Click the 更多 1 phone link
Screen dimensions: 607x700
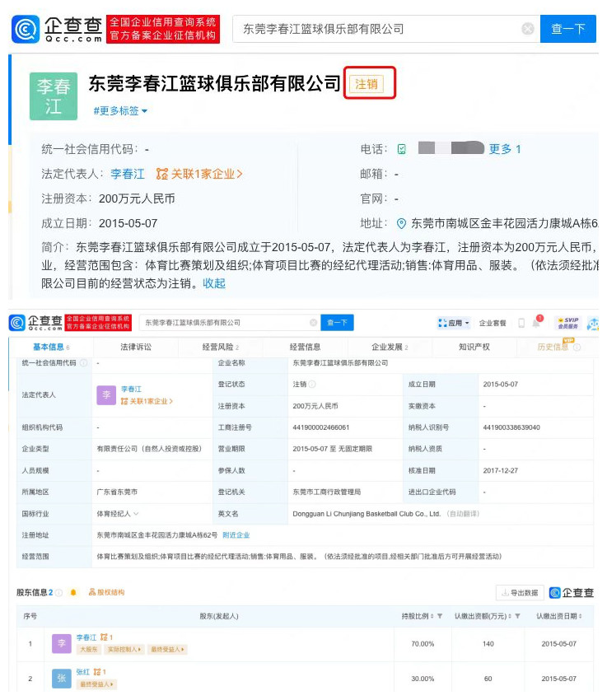tap(505, 149)
